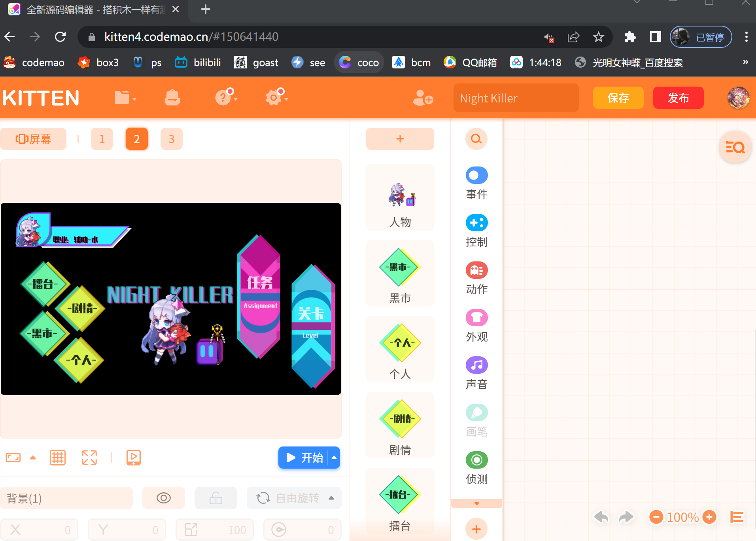
Task: Select the 控制 control block category
Action: coord(476,231)
